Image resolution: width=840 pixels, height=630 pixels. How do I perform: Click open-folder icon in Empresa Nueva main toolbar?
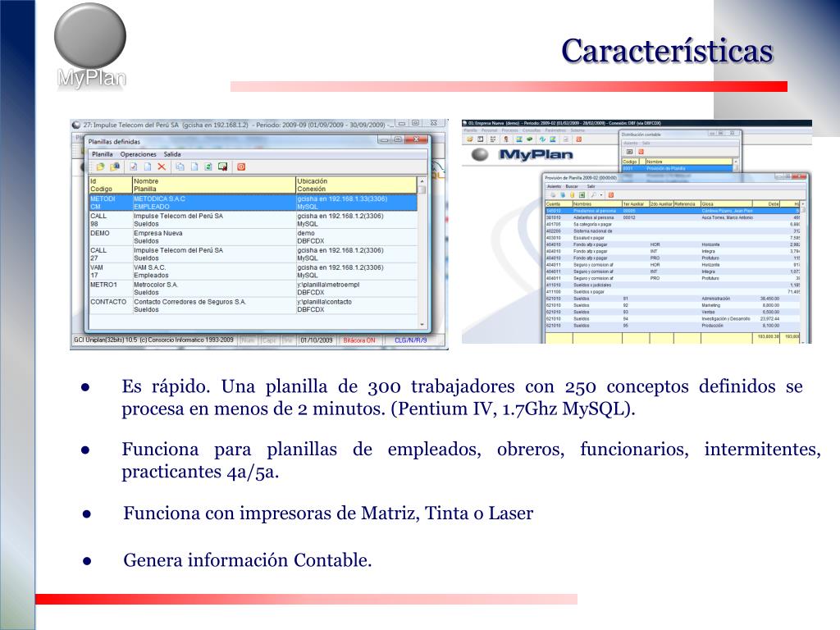(x=470, y=139)
